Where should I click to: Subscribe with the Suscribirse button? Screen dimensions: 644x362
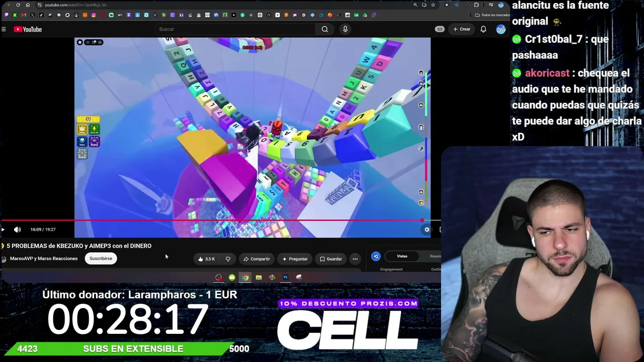[101, 258]
